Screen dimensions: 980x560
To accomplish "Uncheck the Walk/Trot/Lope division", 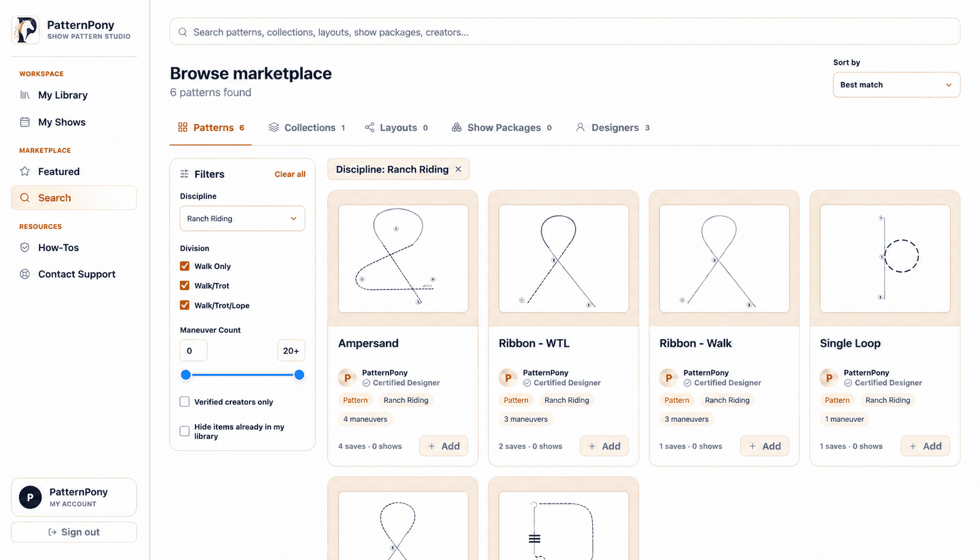I will click(x=185, y=305).
